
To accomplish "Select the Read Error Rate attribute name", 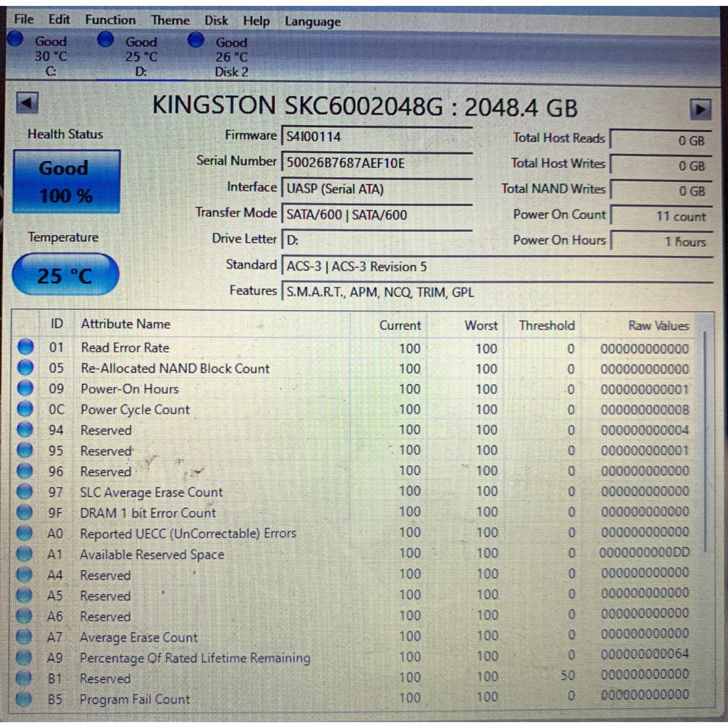I will (x=125, y=348).
